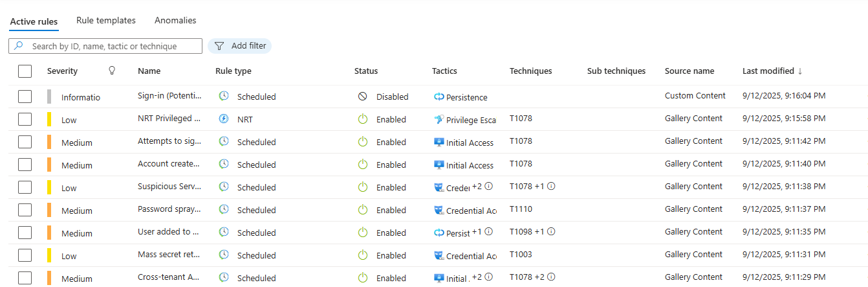Click the funnel icon in Add filter

219,46
